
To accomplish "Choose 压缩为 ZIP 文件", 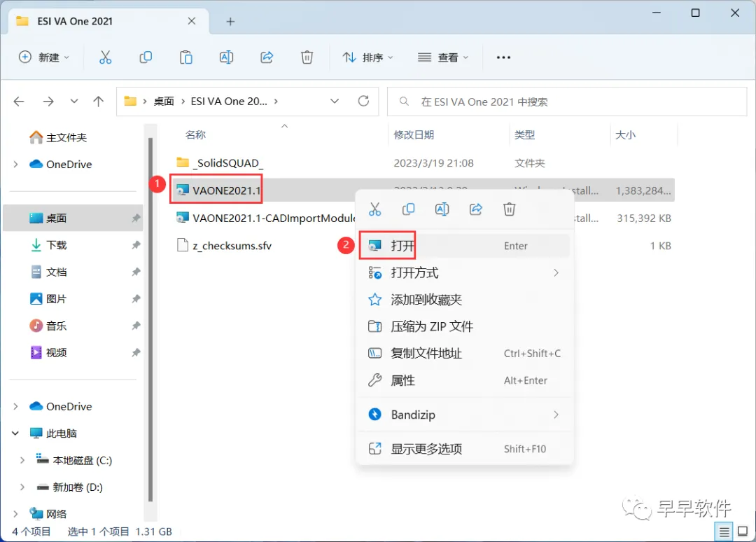I will [x=464, y=327].
